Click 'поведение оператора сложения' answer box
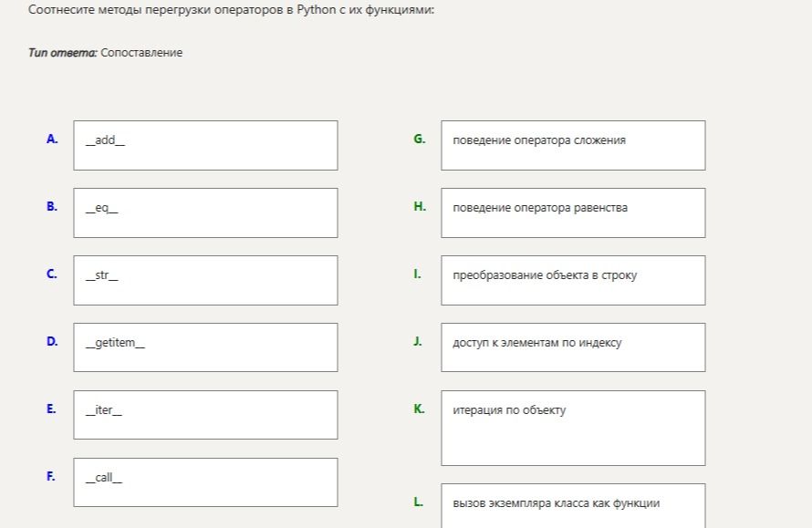812x528 pixels. point(573,146)
